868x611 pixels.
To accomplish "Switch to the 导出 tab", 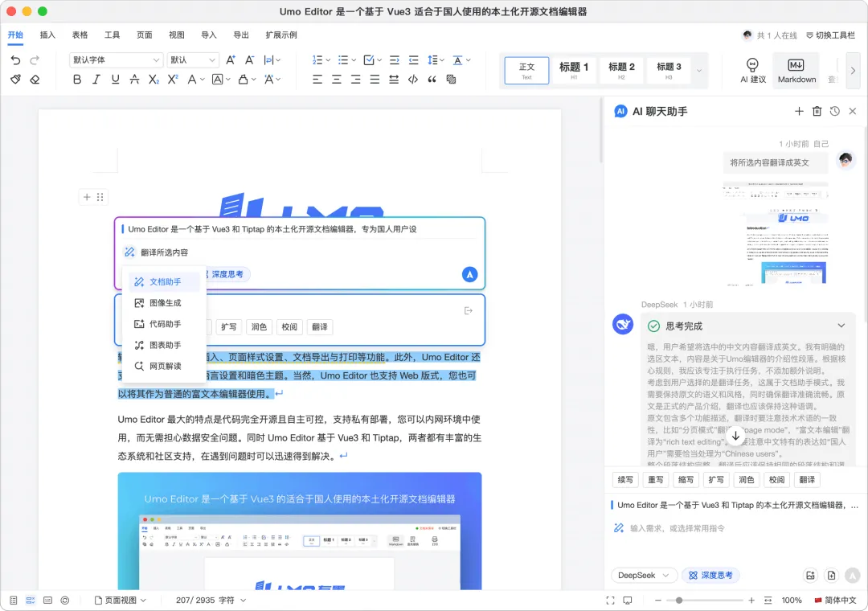I will (x=241, y=35).
